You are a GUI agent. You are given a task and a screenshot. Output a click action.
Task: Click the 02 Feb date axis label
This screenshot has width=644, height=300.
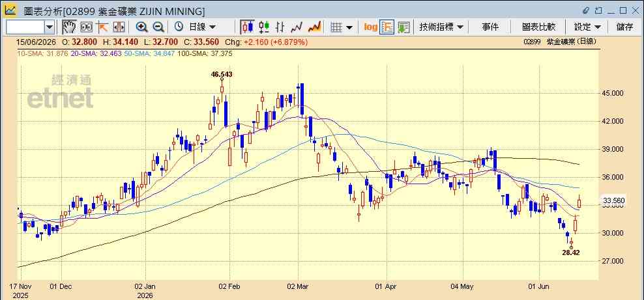229,286
